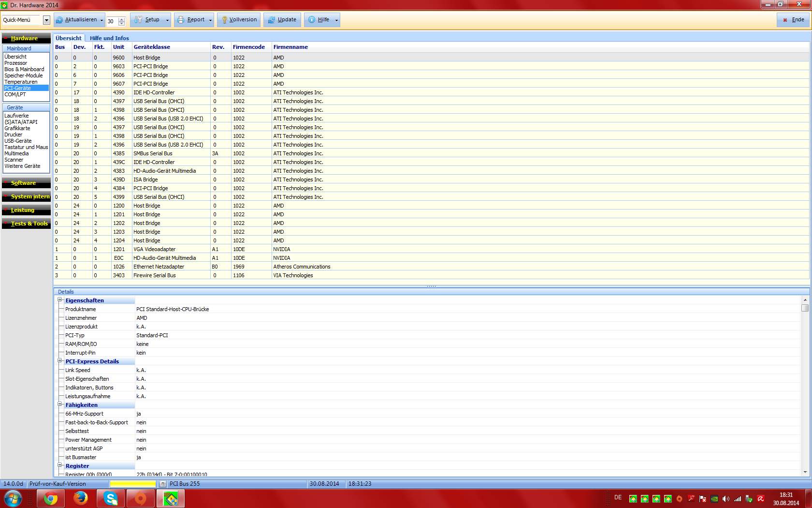This screenshot has width=812, height=508.
Task: Select the Ethernet Netzadapter row
Action: pyautogui.click(x=431, y=267)
